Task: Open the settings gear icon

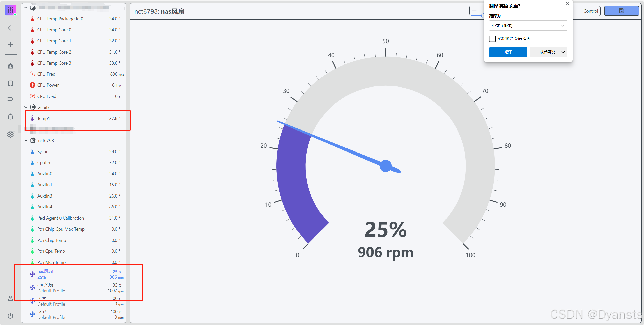Action: [10, 134]
